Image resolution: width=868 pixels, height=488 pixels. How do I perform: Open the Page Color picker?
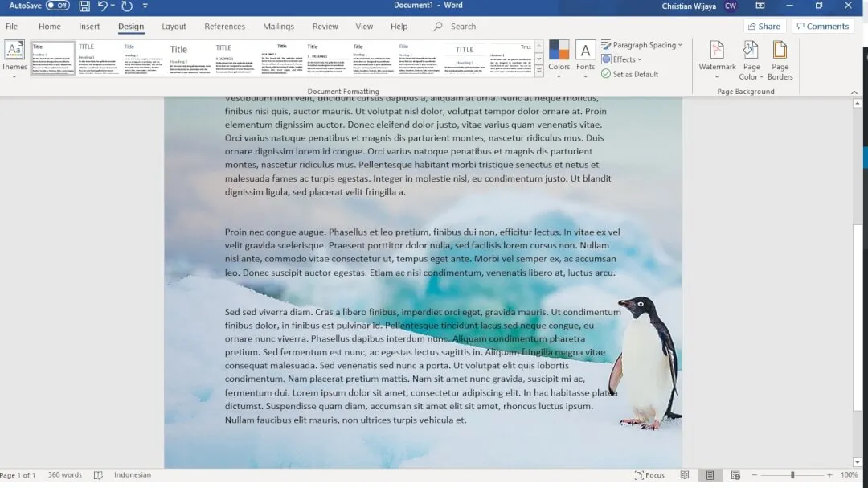[x=751, y=60]
